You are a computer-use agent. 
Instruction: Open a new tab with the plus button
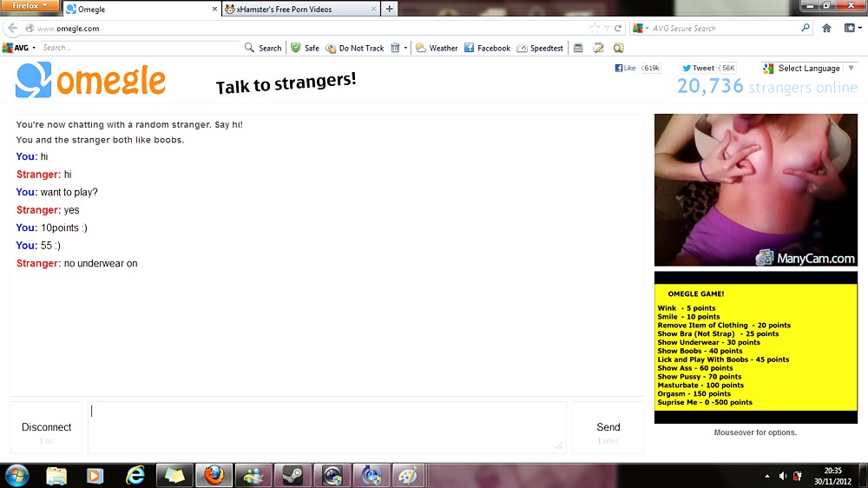pos(390,9)
